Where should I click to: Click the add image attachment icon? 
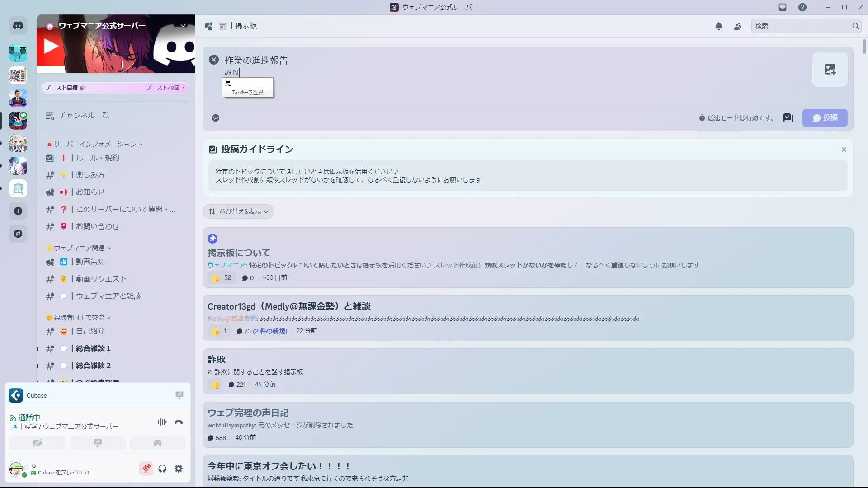pyautogui.click(x=830, y=69)
